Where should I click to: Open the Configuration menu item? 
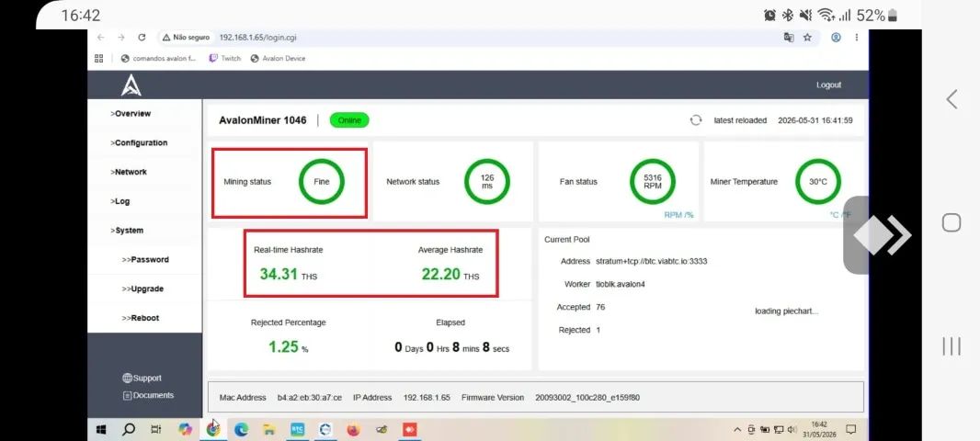pyautogui.click(x=139, y=143)
